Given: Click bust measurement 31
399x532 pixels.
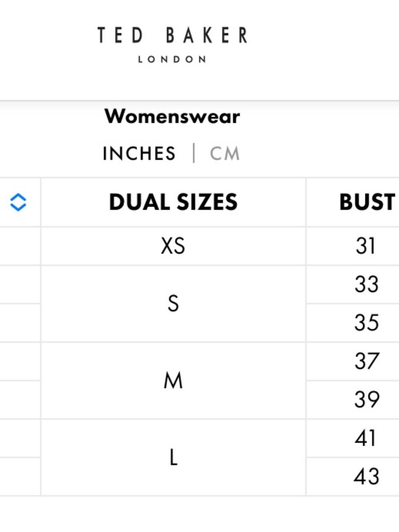Looking at the screenshot, I should click(366, 246).
